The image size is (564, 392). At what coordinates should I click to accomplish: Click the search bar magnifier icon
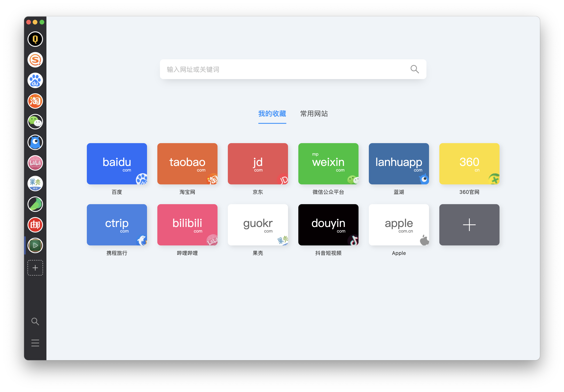415,69
